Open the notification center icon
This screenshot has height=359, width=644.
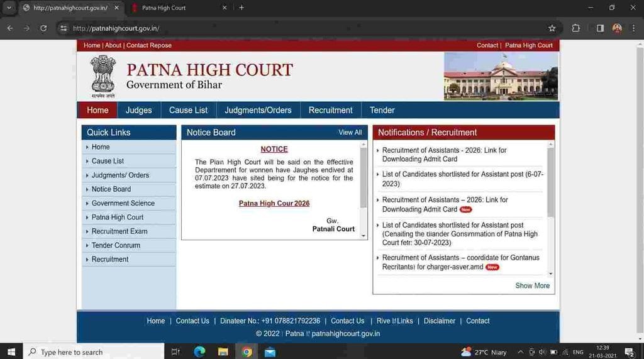630,352
